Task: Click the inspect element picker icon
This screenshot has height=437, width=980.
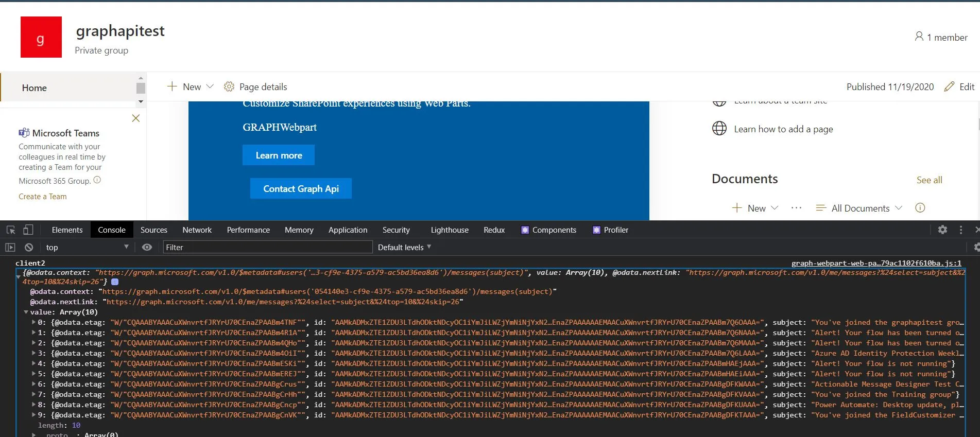Action: pos(10,230)
